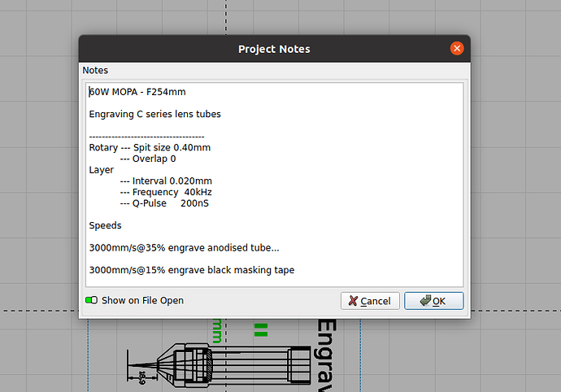This screenshot has width=561, height=392.
Task: Click 'Engraving C series lens tubes' text
Action: pos(155,114)
